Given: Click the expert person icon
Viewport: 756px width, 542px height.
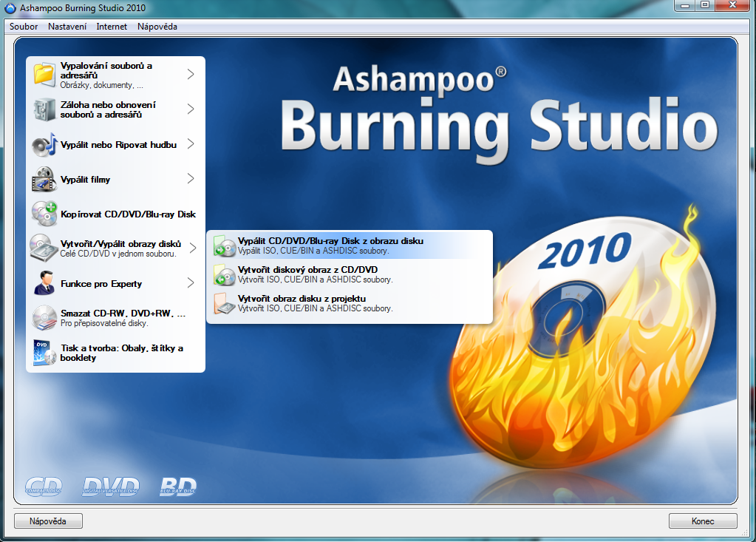Looking at the screenshot, I should (44, 283).
